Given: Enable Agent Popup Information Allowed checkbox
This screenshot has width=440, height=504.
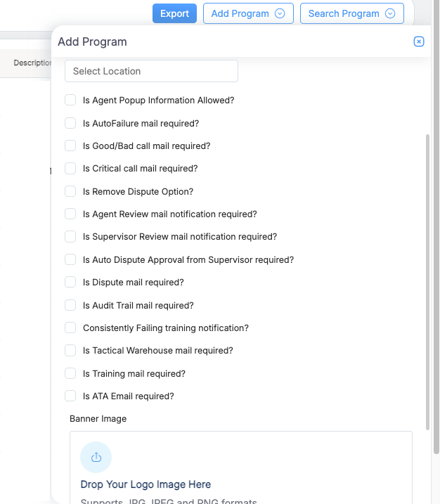Looking at the screenshot, I should click(x=70, y=101).
